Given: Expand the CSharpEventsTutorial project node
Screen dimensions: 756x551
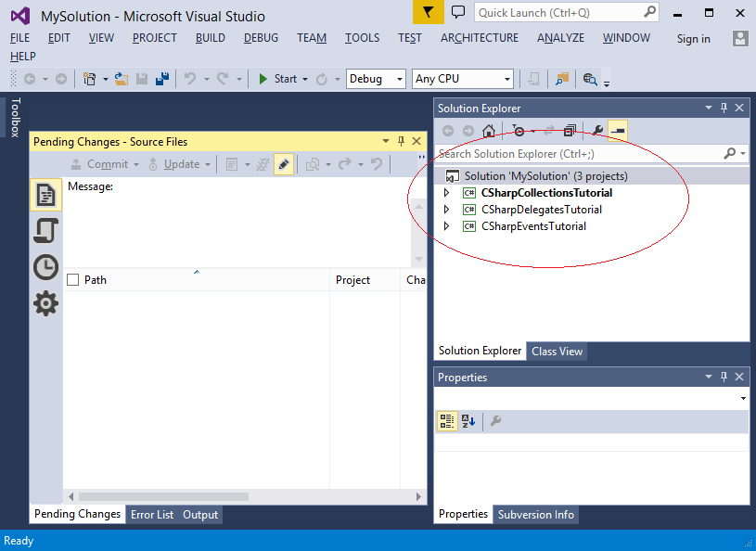Looking at the screenshot, I should click(446, 225).
